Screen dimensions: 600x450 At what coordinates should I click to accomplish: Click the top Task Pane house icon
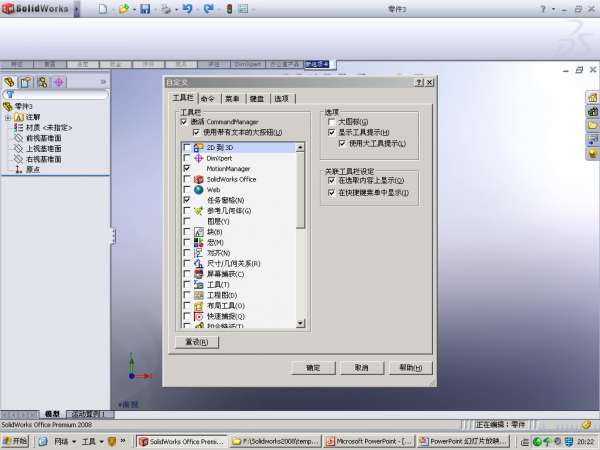[x=593, y=98]
